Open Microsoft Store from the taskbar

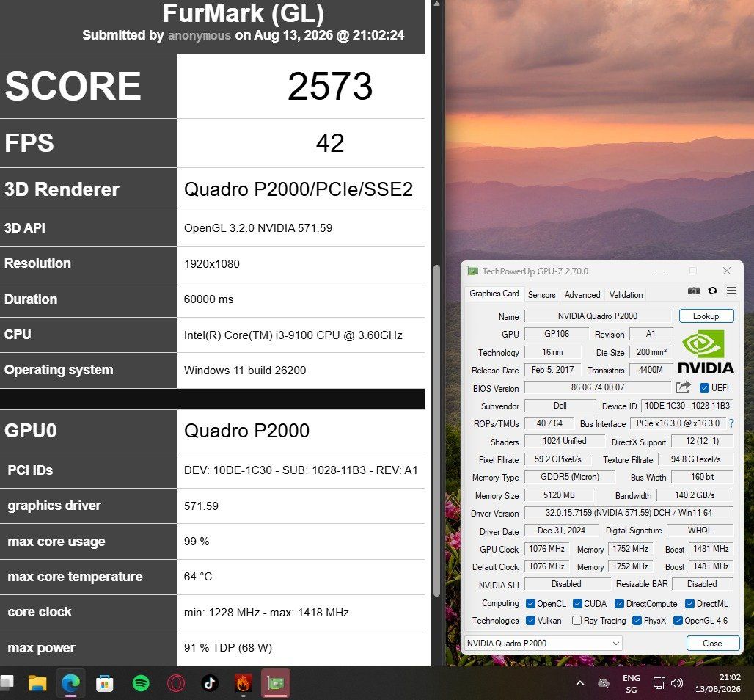click(x=104, y=683)
